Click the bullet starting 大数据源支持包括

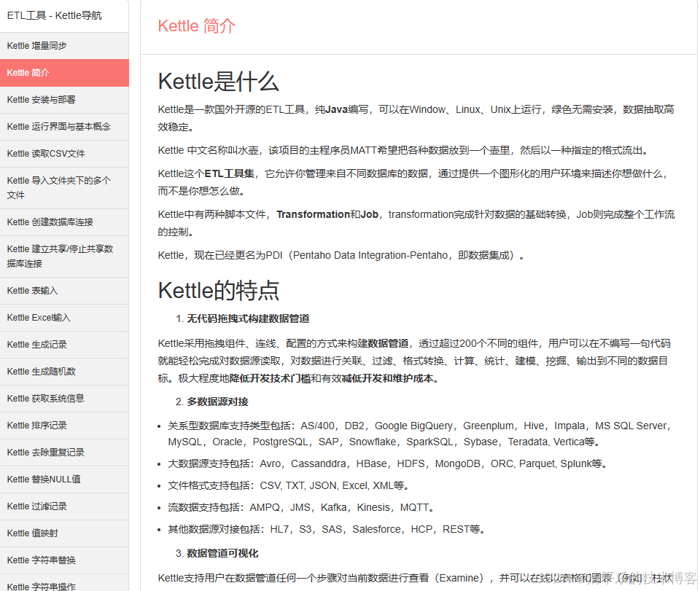point(388,464)
